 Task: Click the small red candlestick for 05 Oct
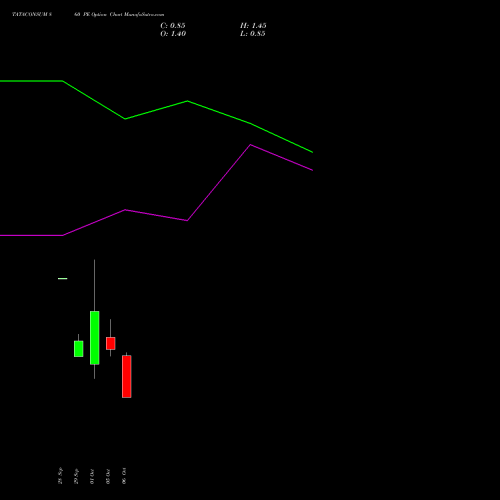(111, 343)
